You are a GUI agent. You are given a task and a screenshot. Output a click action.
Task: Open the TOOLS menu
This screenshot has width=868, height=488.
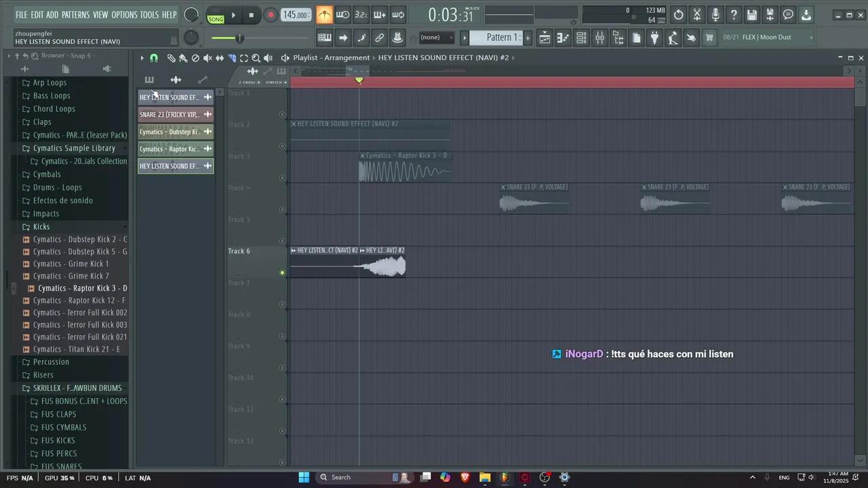point(149,15)
